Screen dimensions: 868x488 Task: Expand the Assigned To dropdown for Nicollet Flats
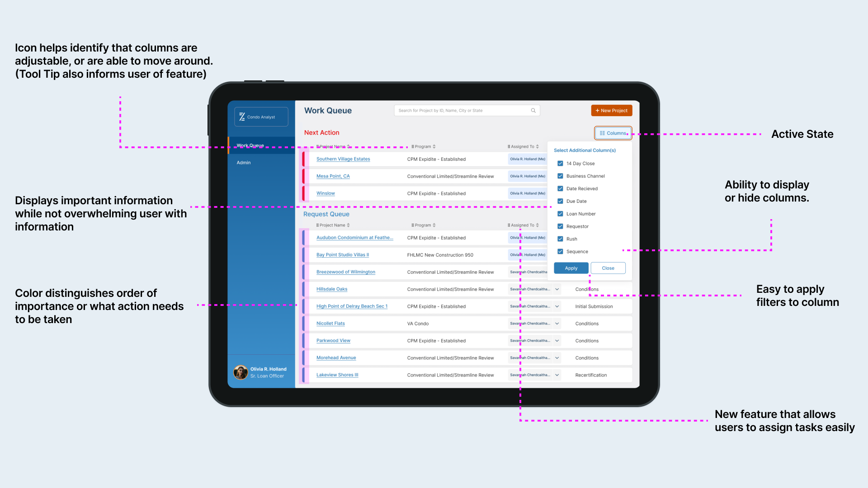click(x=557, y=324)
